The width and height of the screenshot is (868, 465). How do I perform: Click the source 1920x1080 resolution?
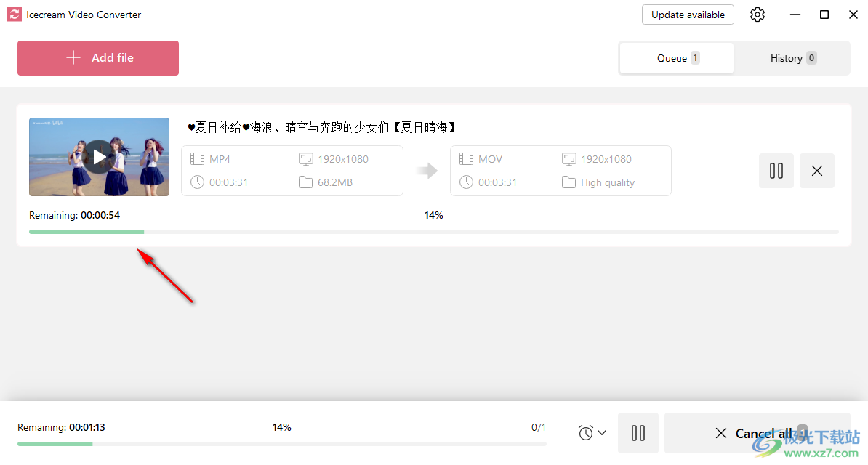pos(342,159)
